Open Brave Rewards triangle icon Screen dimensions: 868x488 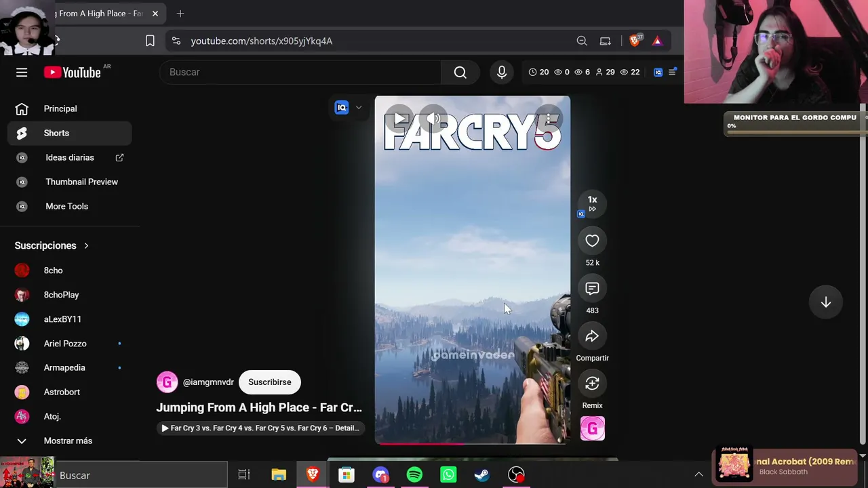click(x=657, y=41)
